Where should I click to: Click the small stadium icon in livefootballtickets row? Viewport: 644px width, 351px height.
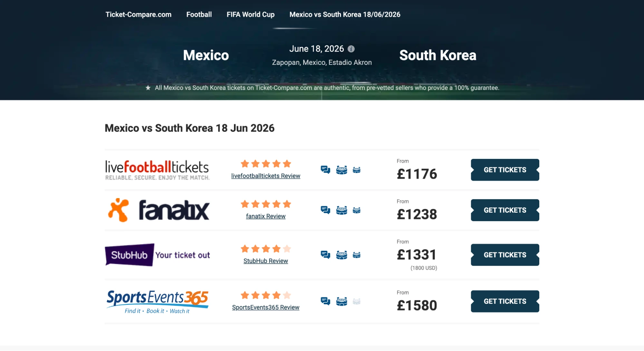[357, 170]
